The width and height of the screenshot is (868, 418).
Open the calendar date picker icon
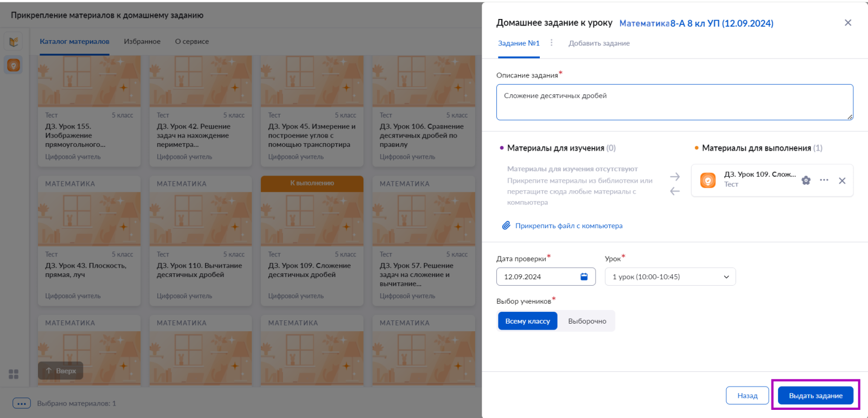(584, 276)
